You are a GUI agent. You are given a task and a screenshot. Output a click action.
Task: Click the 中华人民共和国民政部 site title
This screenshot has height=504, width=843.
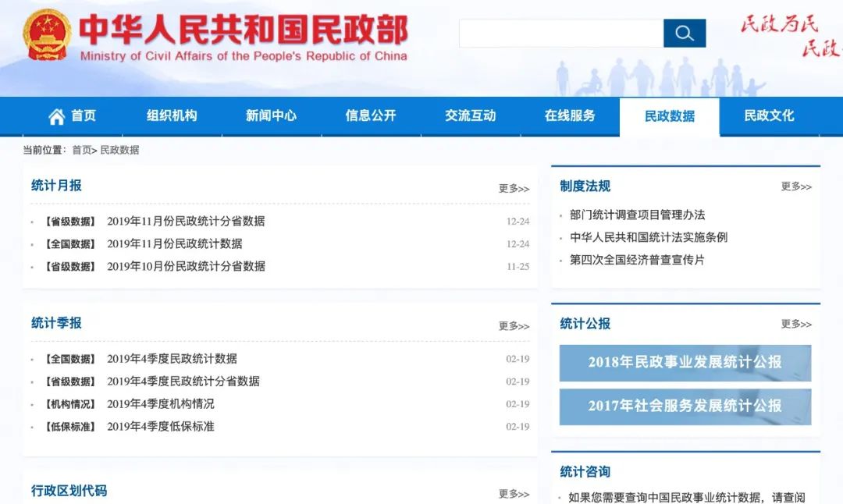coord(244,29)
